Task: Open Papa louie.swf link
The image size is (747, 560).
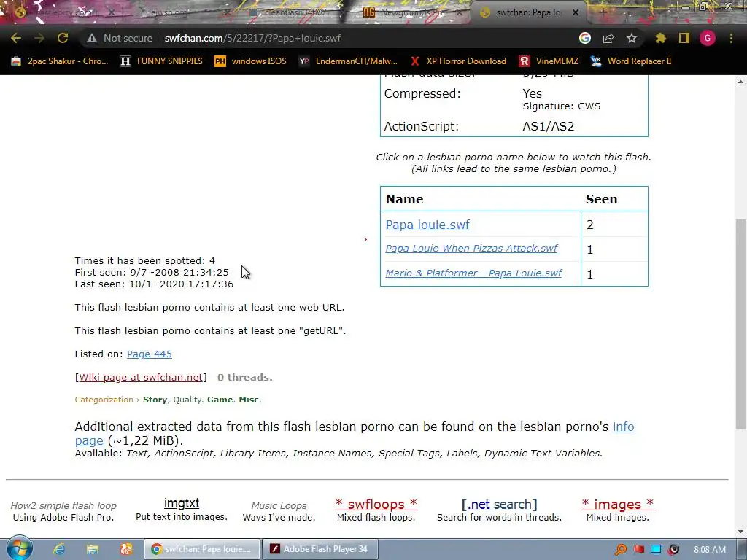Action: pyautogui.click(x=427, y=225)
